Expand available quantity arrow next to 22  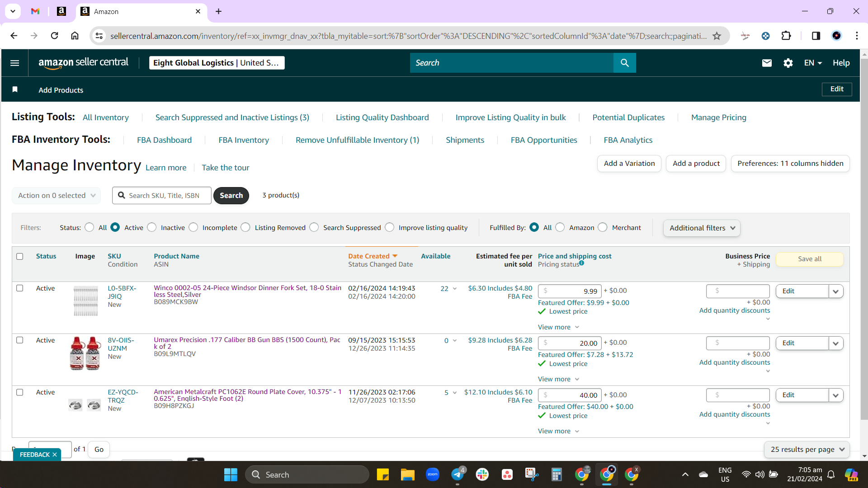455,289
